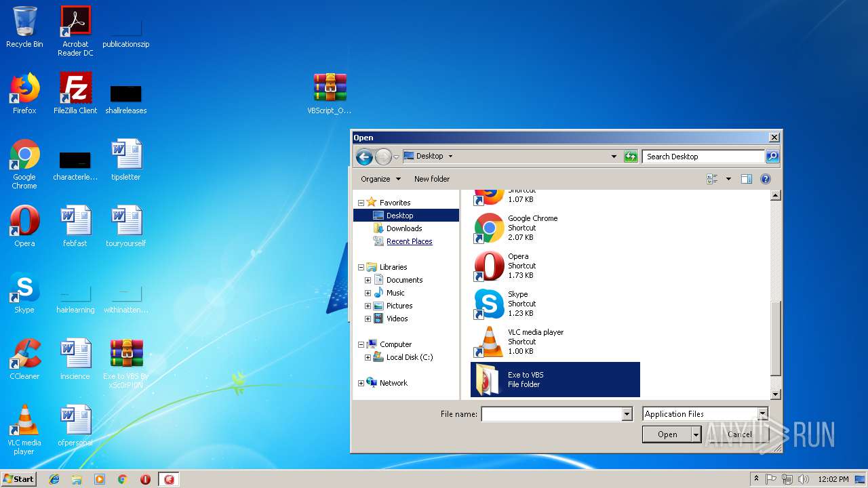This screenshot has height=488, width=868.
Task: Click the Change your view icon
Action: pos(712,179)
